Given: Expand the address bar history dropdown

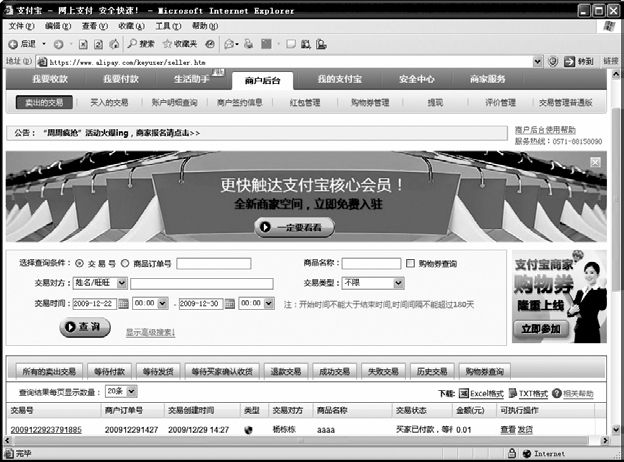Looking at the screenshot, I should [x=537, y=62].
